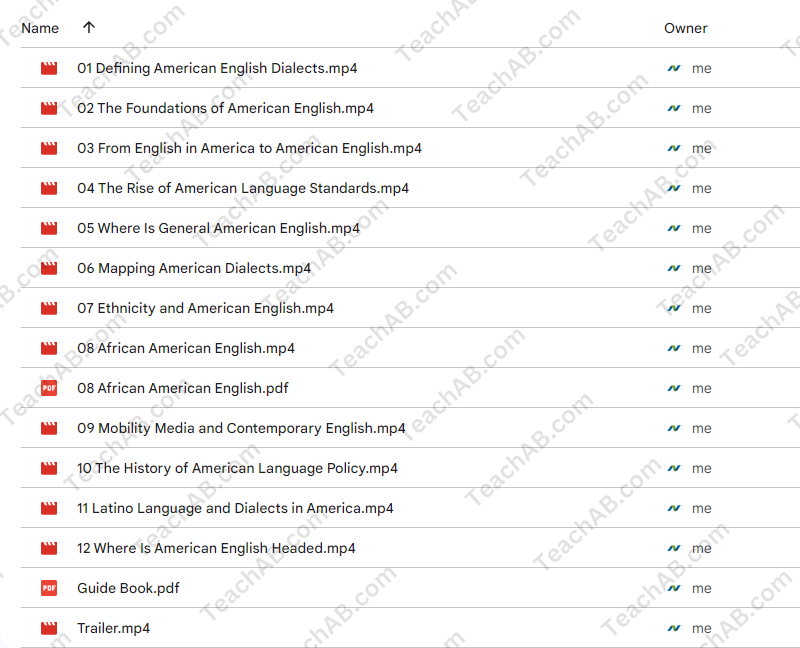The height and width of the screenshot is (648, 800).
Task: Click owner avatar in 05 Where Is General American row
Action: pos(674,228)
